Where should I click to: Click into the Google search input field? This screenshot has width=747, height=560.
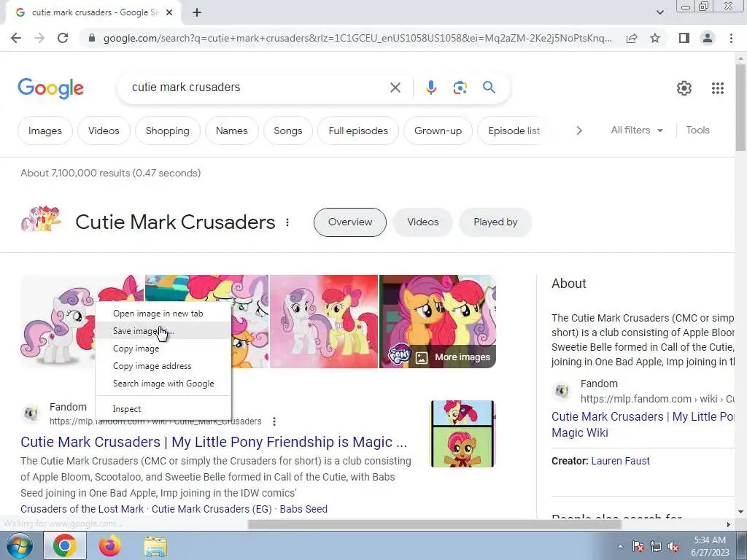tap(258, 87)
